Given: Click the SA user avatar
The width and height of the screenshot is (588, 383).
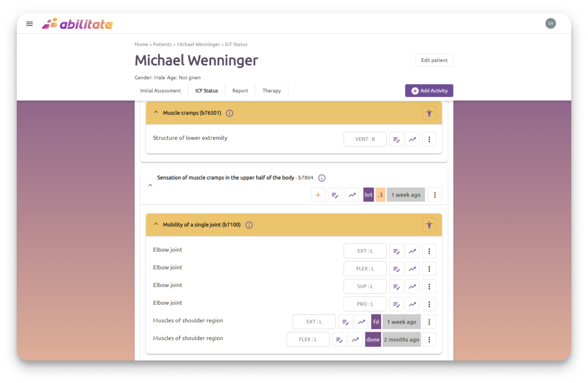Looking at the screenshot, I should coord(550,23).
